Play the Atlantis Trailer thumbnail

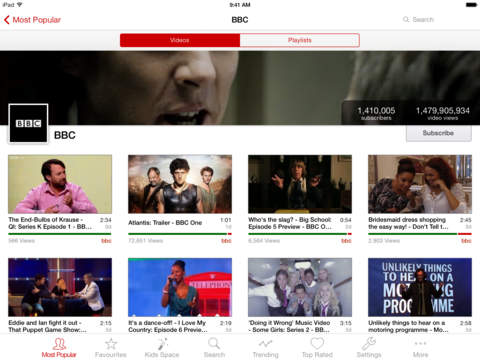(180, 184)
